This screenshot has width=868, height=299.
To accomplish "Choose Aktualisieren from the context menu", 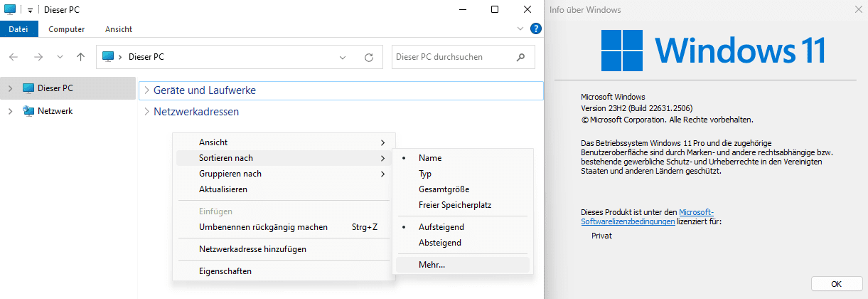I will pyautogui.click(x=284, y=189).
